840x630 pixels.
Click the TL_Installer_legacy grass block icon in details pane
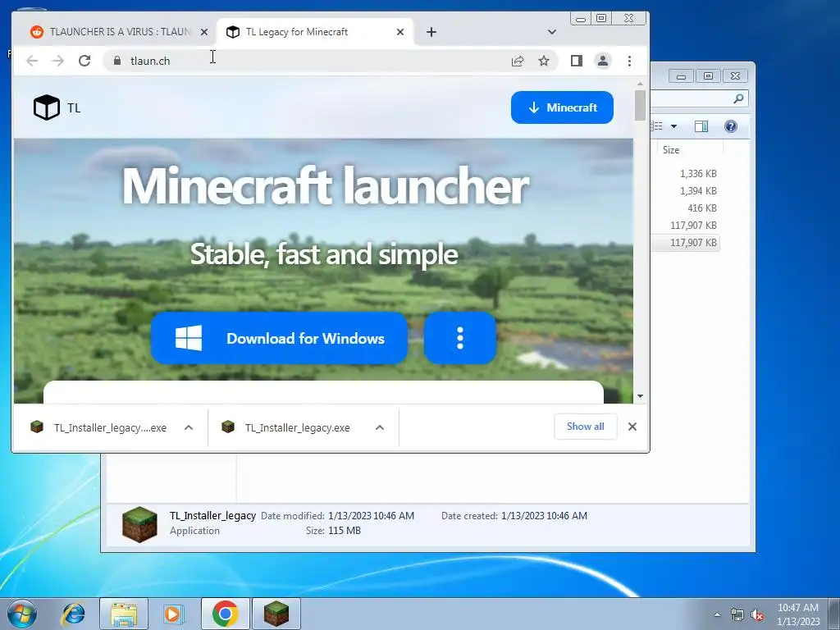tap(139, 524)
